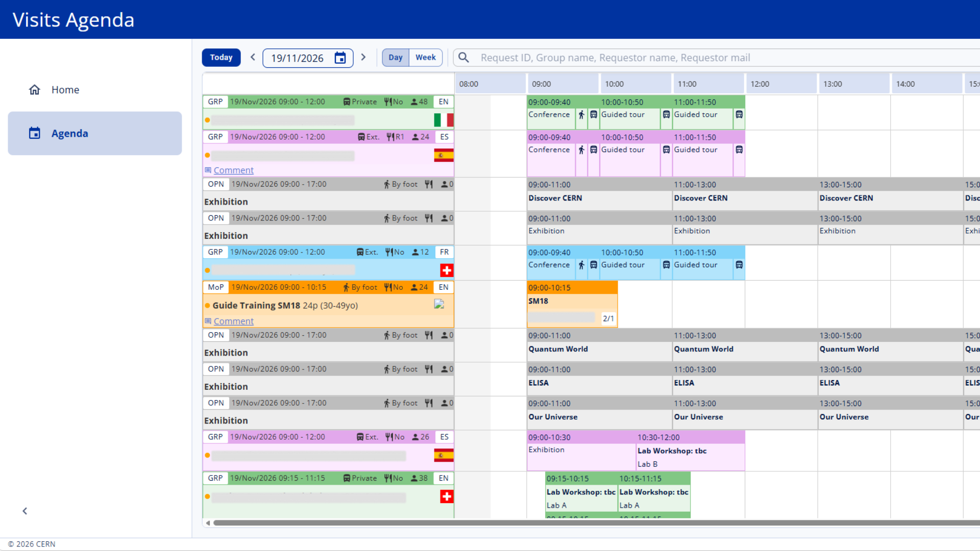
Task: Switch to Week view
Action: tap(426, 58)
